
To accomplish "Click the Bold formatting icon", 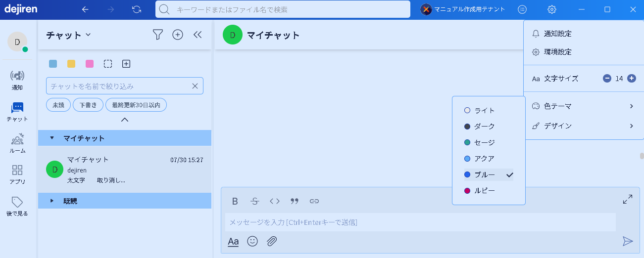I will pyautogui.click(x=235, y=201).
